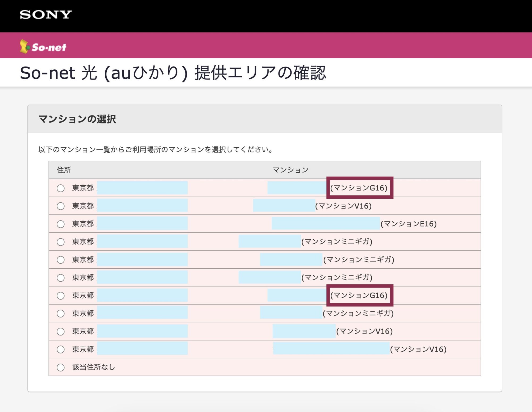The height and width of the screenshot is (412, 532).
Task: Select the second highlighted マンションG16 option
Action: tap(61, 295)
